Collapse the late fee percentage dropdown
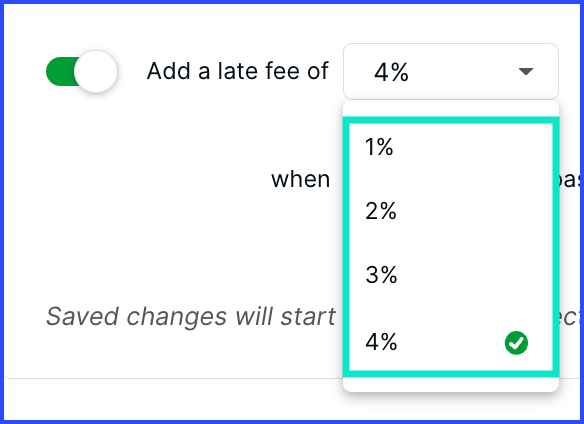 451,71
